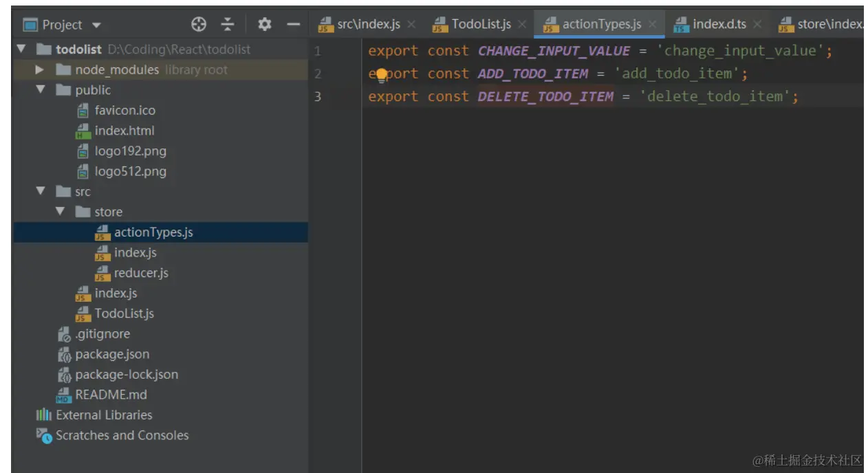This screenshot has height=473, width=868.
Task: Select Scratches and Consoles row
Action: pyautogui.click(x=160, y=435)
